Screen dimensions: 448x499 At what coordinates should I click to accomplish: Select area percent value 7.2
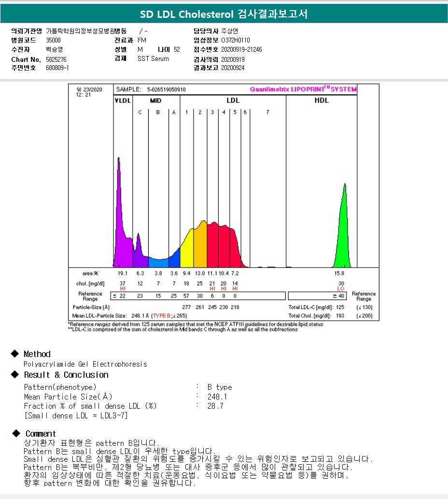[235, 273]
